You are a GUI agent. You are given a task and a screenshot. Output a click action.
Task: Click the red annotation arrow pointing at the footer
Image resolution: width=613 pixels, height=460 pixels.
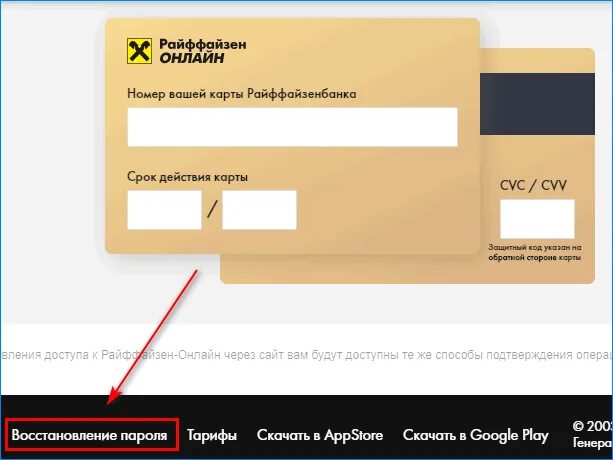click(152, 337)
